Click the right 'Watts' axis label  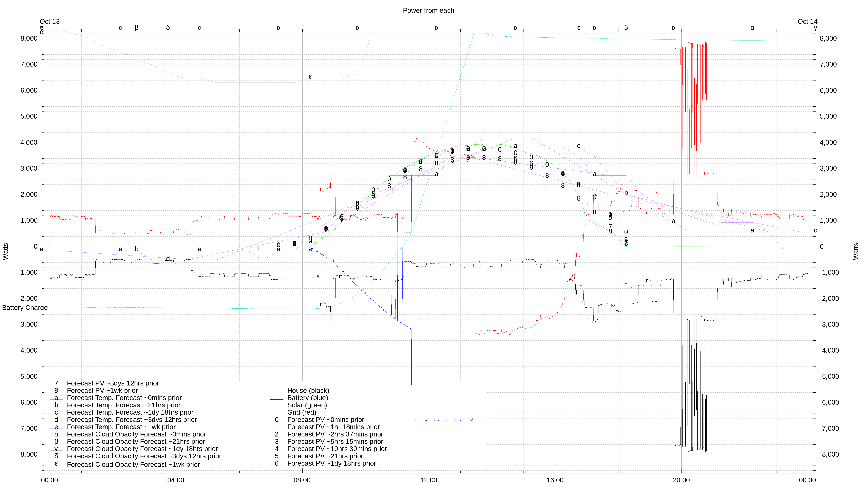[x=856, y=251]
